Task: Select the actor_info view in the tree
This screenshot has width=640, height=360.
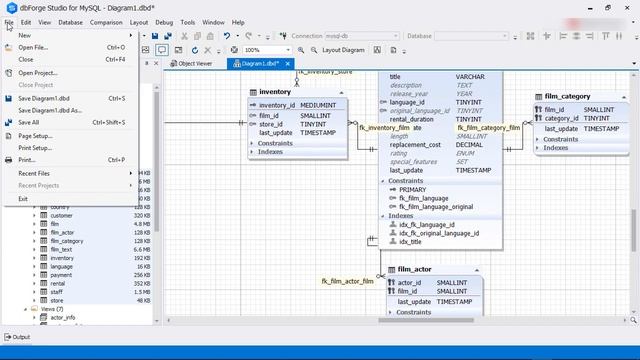Action: click(63, 318)
